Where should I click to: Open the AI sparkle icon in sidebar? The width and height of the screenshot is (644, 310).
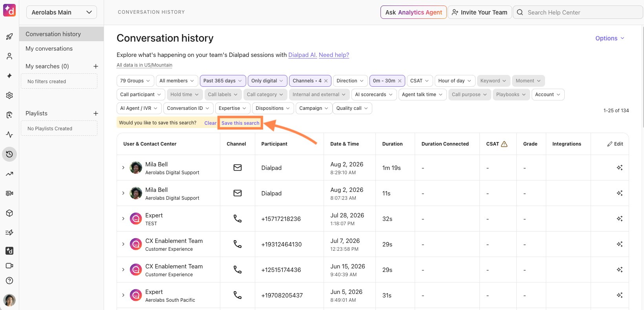click(x=9, y=76)
